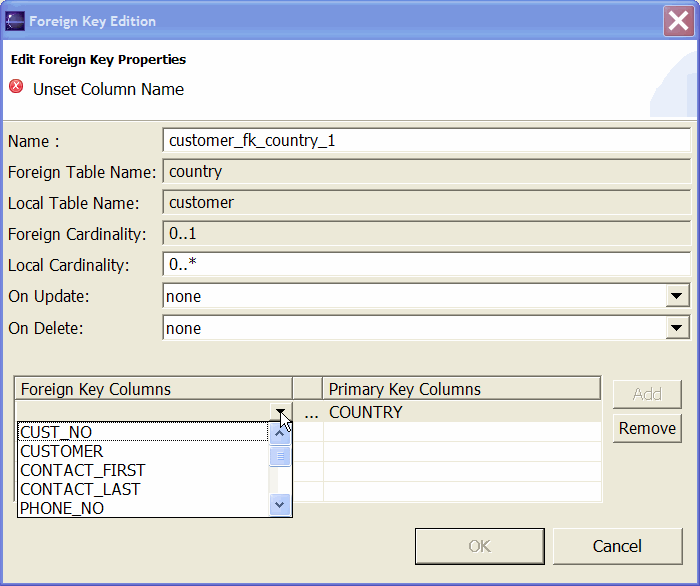Click the Foreign Key Columns header
This screenshot has height=586, width=700.
pyautogui.click(x=154, y=389)
